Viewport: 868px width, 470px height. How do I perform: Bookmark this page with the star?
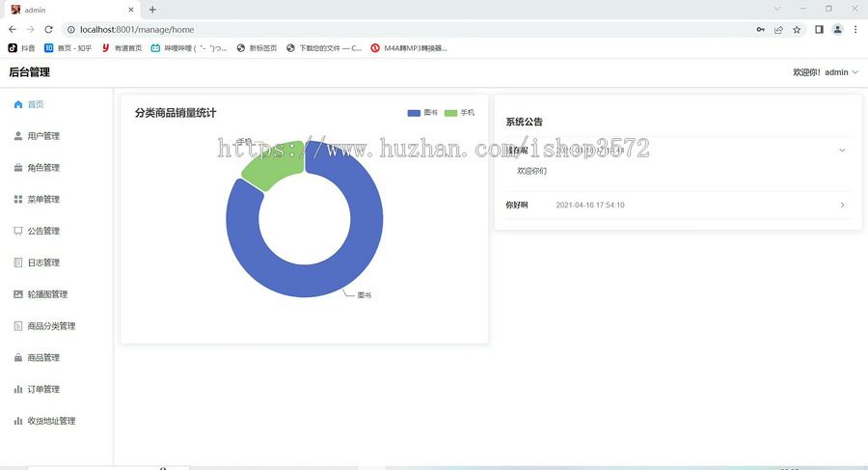pos(797,29)
